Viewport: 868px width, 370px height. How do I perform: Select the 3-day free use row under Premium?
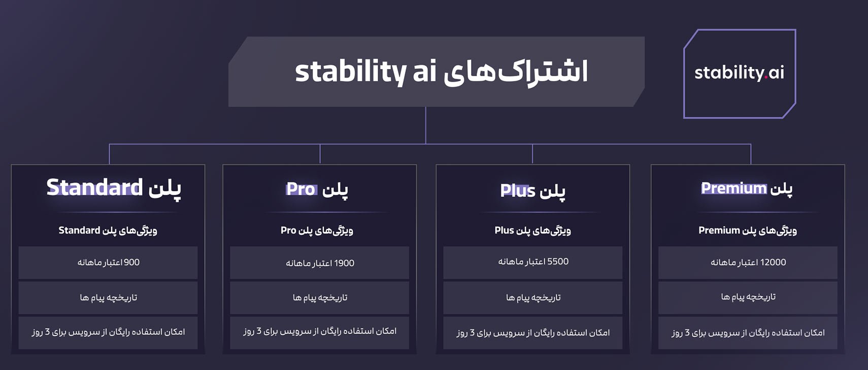748,333
